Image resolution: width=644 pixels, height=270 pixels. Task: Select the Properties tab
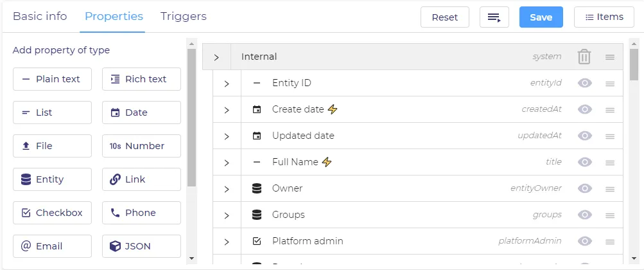click(114, 17)
